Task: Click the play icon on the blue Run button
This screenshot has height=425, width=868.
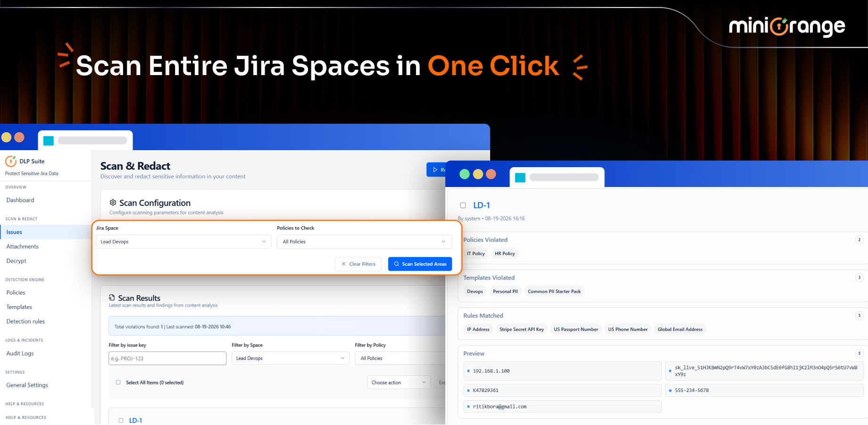Action: (435, 170)
